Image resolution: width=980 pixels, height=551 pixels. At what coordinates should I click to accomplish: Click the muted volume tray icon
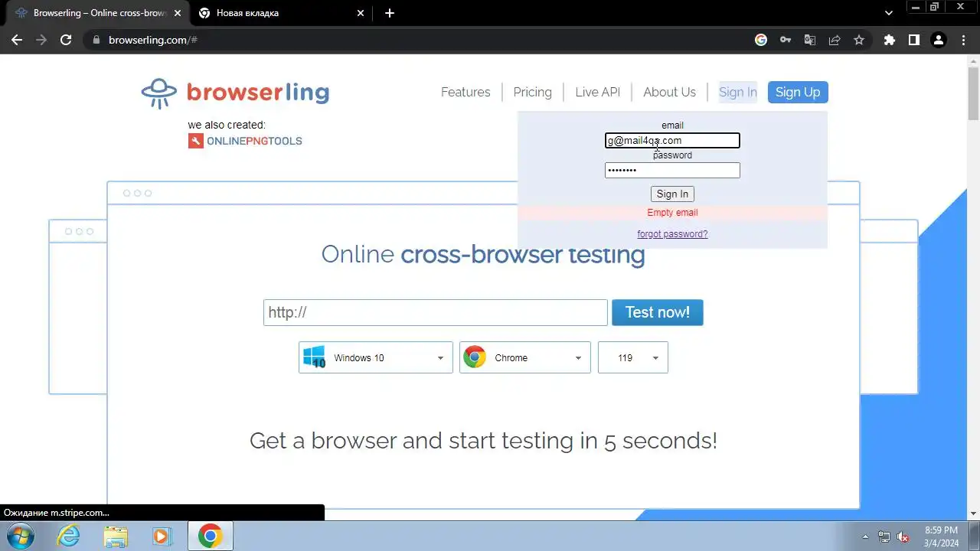pyautogui.click(x=903, y=536)
